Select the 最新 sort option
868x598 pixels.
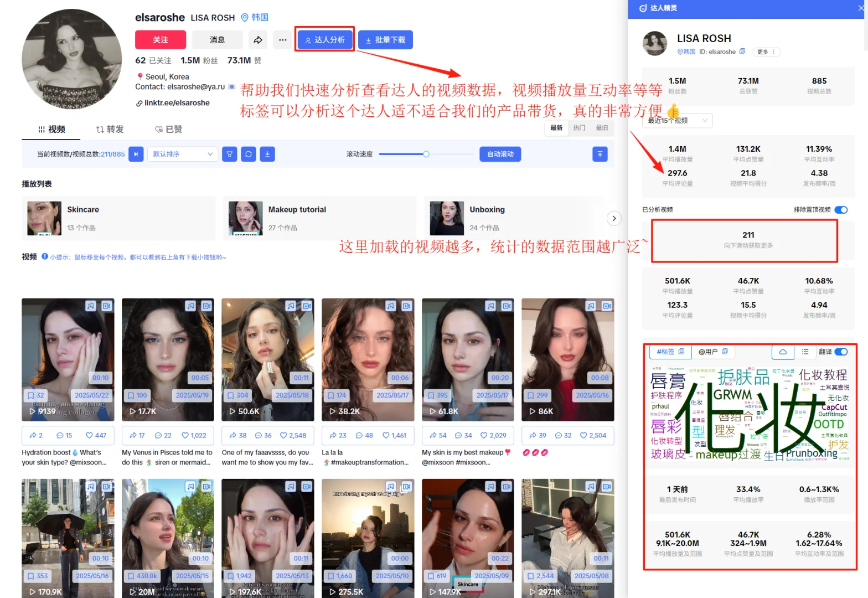pos(556,128)
